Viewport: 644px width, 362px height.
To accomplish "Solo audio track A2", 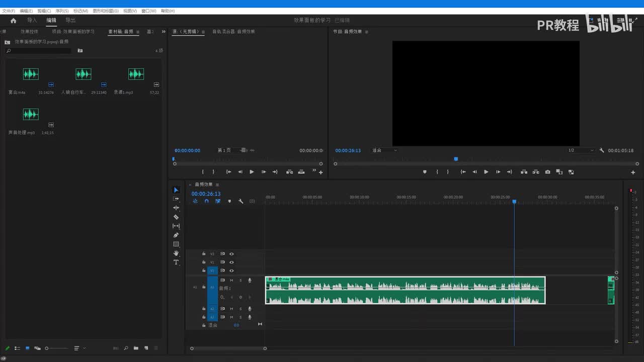I will (240, 309).
